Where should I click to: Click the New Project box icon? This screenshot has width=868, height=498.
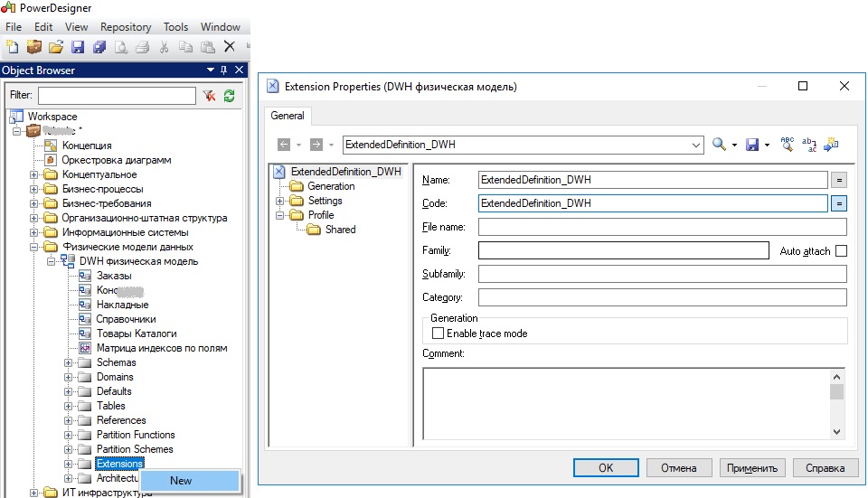[x=33, y=47]
